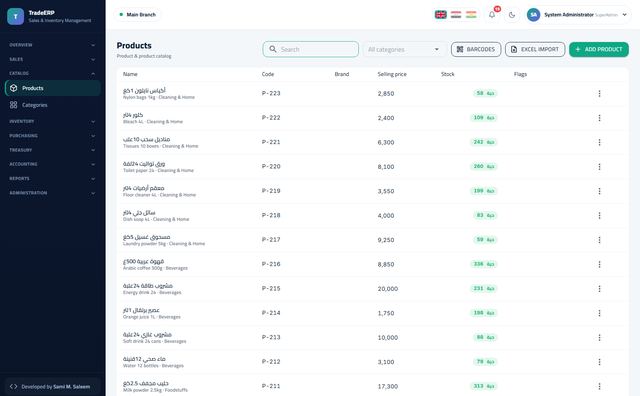
Task: Expand the Overview sidebar section
Action: 52,45
